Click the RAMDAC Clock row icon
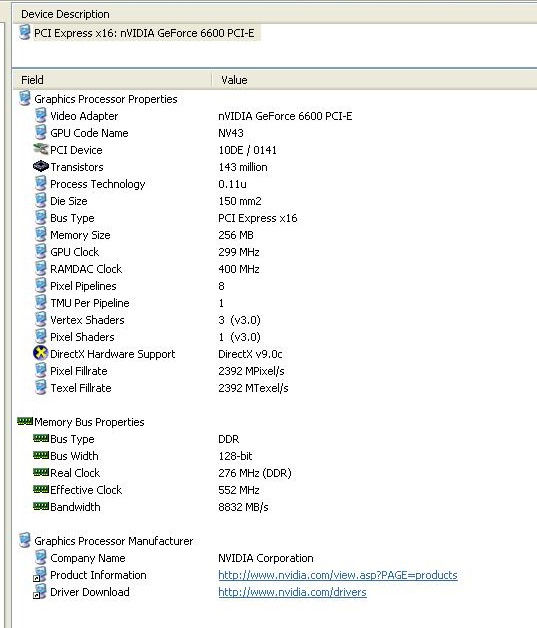 pos(40,269)
